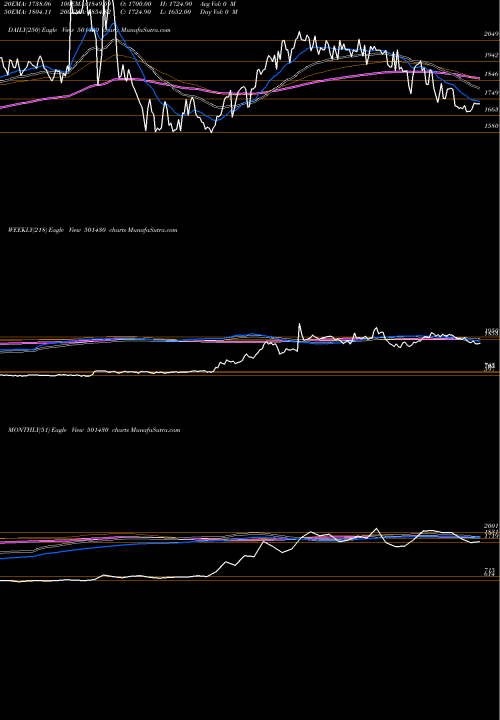
Task: Click the C: close price value
Action: [136, 12]
